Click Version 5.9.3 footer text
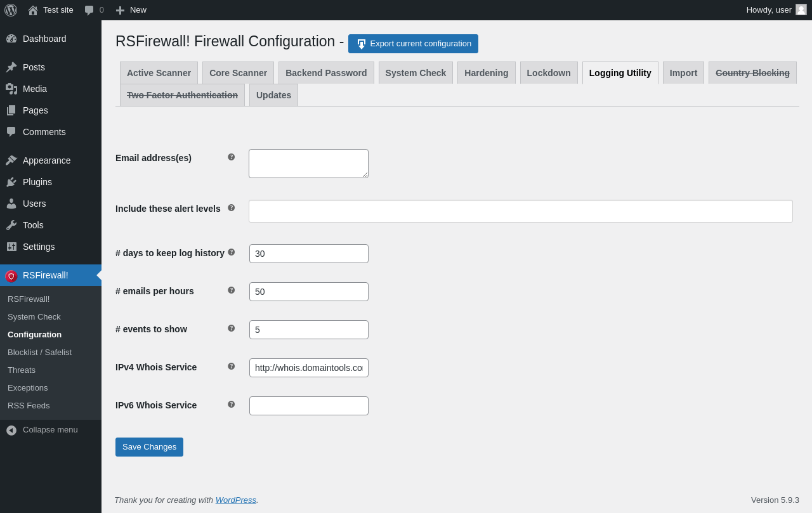The width and height of the screenshot is (812, 513). click(775, 500)
